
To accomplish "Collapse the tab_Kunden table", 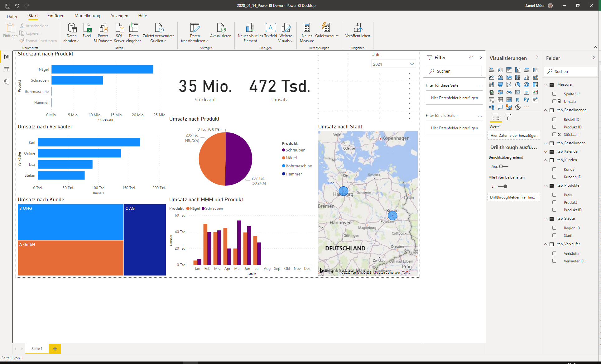I will coord(546,160).
